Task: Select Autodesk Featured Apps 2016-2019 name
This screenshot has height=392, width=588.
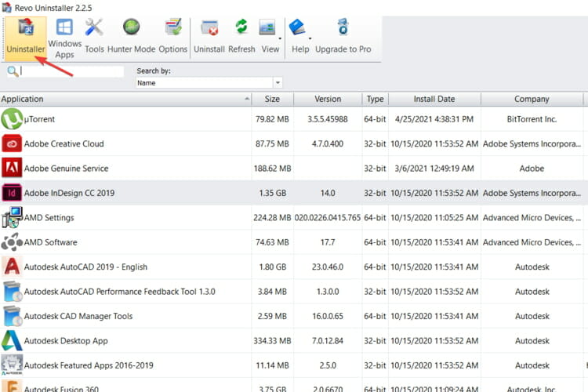Action: 89,365
